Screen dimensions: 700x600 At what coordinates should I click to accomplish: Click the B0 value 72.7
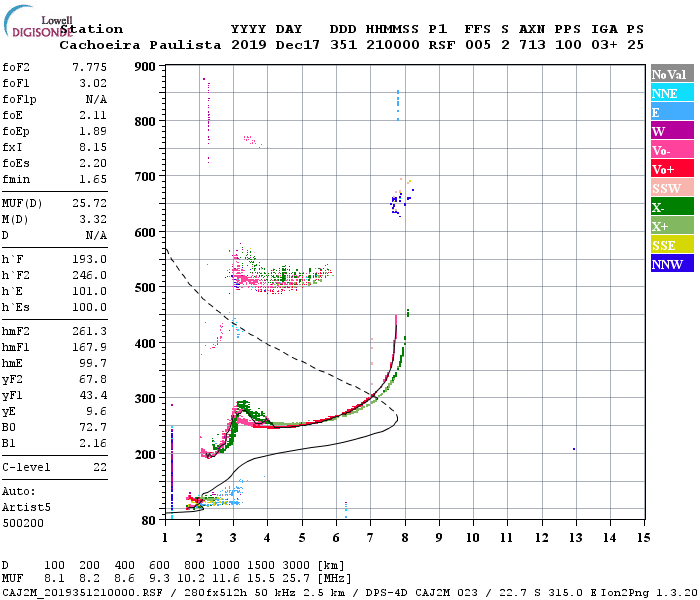[93, 428]
